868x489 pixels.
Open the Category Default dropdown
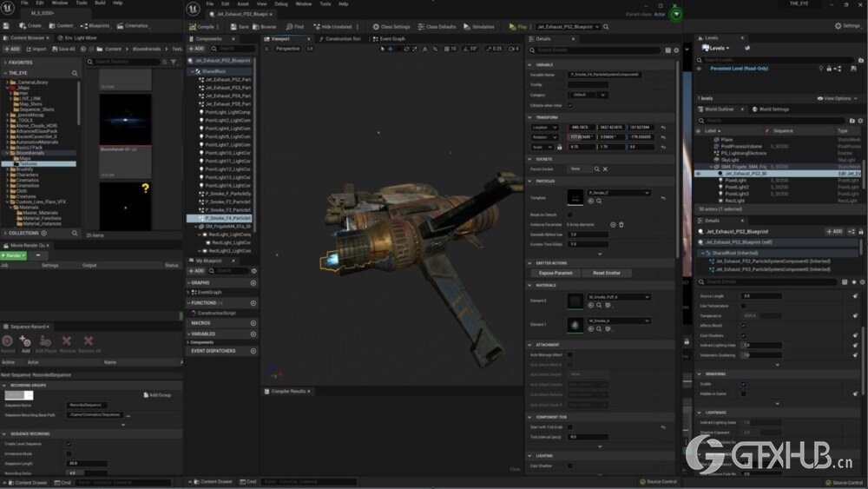point(588,95)
